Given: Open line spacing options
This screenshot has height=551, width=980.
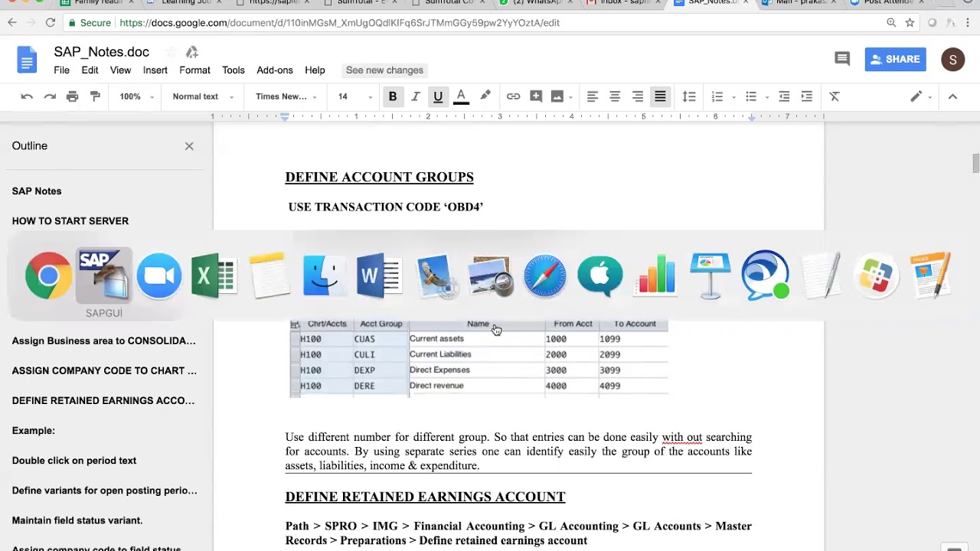Looking at the screenshot, I should (689, 96).
